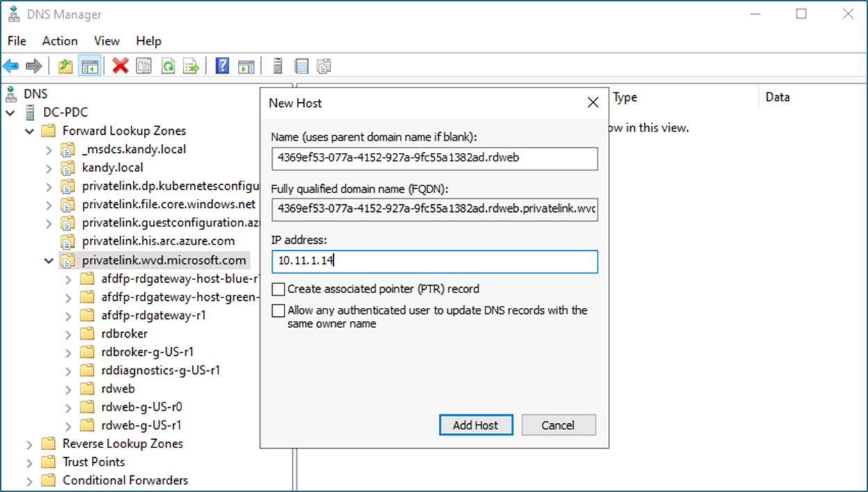Click the Up One Level folder icon
The height and width of the screenshot is (492, 868).
tap(65, 66)
